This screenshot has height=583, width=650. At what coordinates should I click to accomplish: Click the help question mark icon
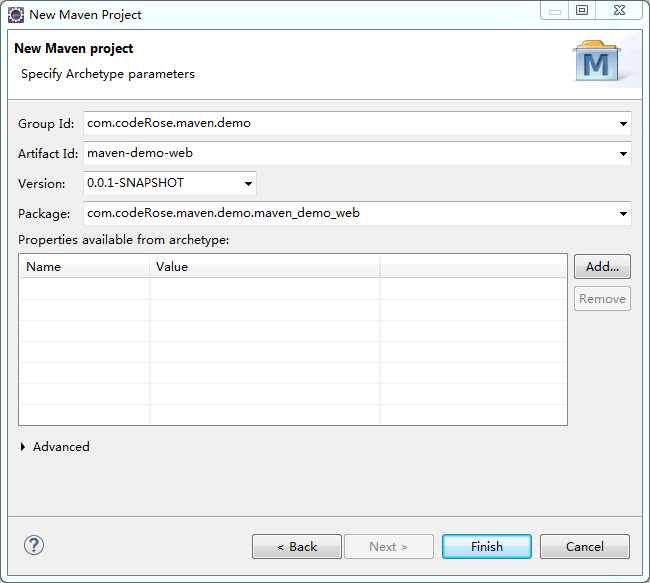34,545
